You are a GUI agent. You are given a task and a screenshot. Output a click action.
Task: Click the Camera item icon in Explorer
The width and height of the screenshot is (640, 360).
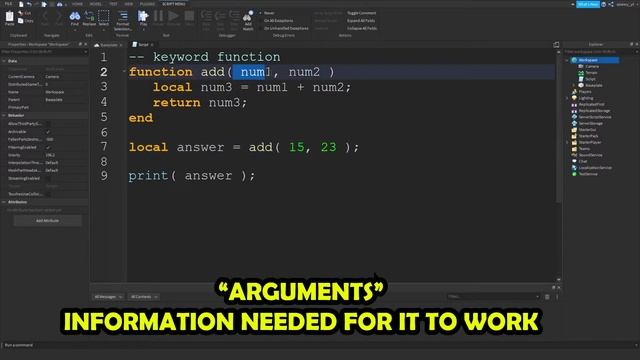point(581,66)
